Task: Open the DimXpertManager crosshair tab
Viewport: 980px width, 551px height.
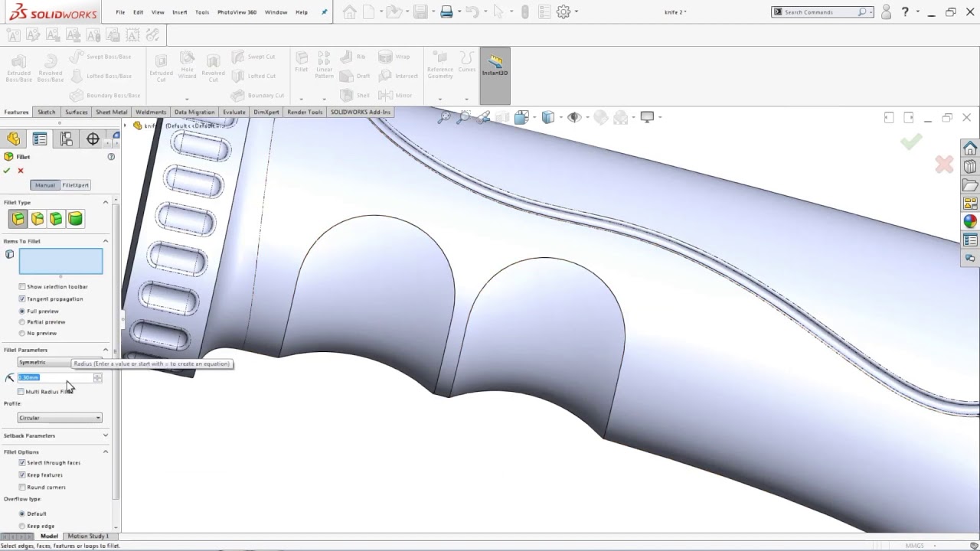Action: tap(93, 139)
